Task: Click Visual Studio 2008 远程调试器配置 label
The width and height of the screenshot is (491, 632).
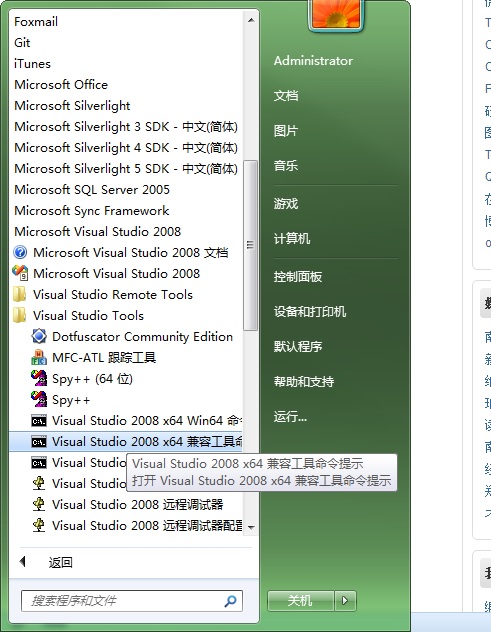Action: (x=147, y=526)
